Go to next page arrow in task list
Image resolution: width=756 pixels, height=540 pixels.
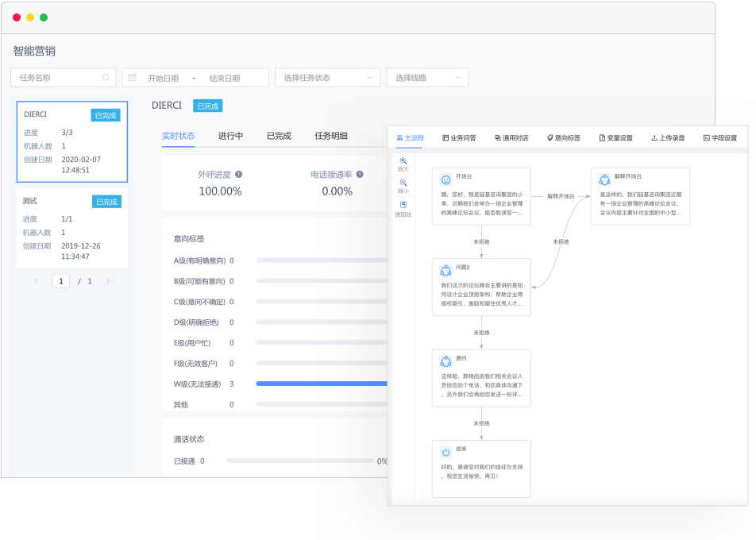tap(107, 280)
